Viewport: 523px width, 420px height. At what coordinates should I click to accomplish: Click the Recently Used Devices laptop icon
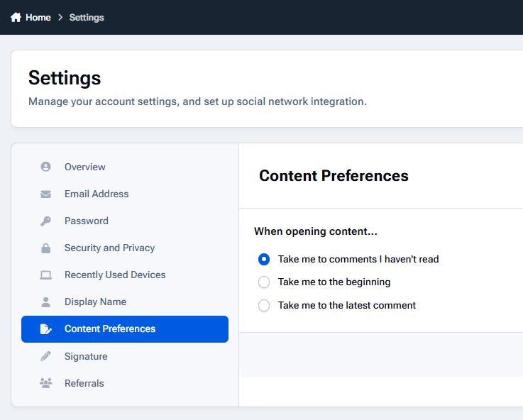pyautogui.click(x=45, y=275)
